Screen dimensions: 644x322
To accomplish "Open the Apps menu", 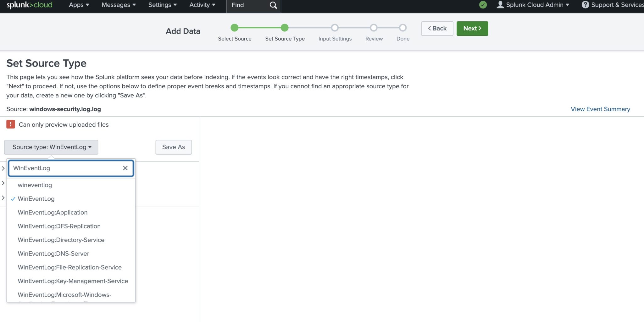I will pyautogui.click(x=79, y=5).
